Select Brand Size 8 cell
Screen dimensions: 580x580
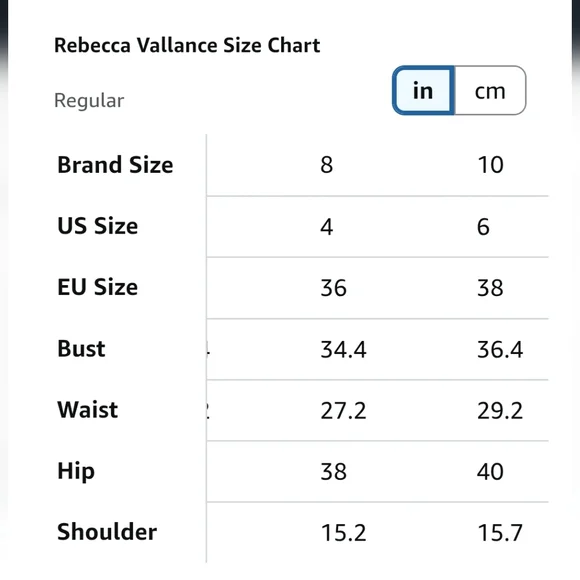[x=327, y=165]
